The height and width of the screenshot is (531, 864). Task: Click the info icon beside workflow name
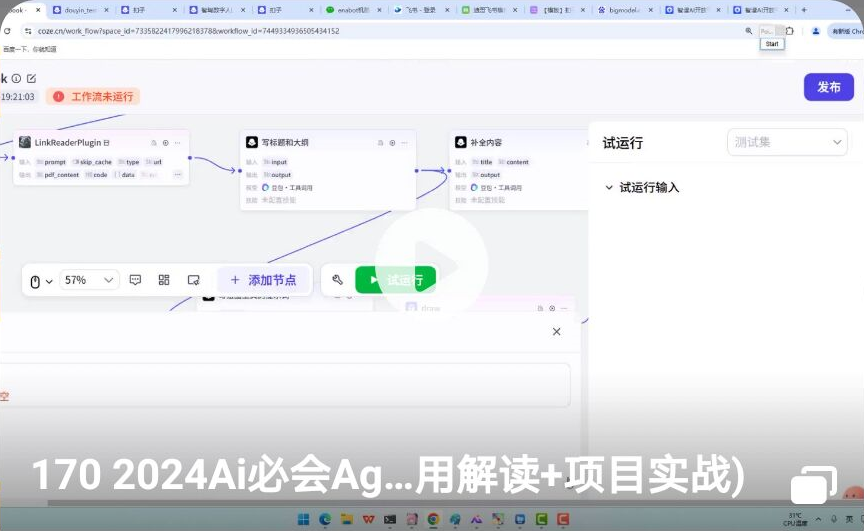(x=16, y=78)
